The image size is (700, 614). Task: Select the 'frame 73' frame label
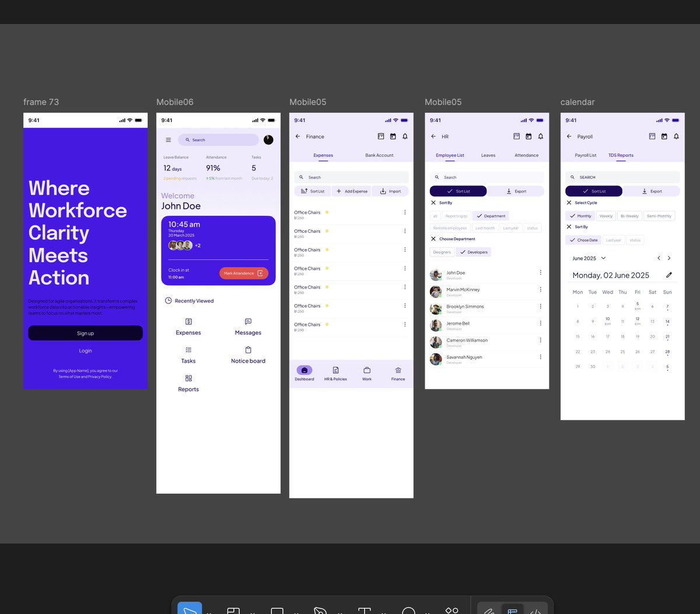click(x=41, y=102)
